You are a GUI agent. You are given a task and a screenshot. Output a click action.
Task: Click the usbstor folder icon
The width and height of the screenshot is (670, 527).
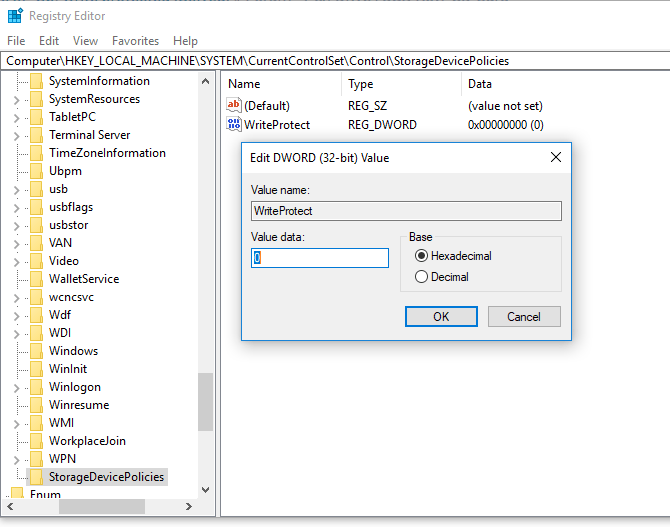coord(37,225)
